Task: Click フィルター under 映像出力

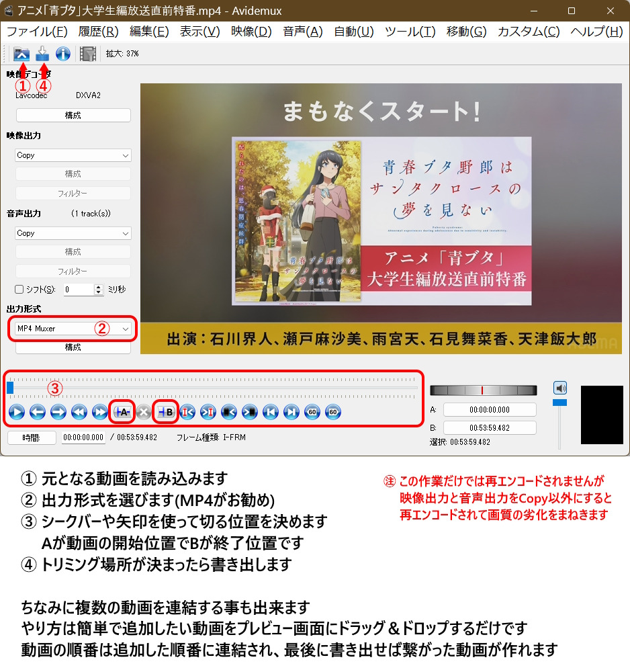Action: 73,194
